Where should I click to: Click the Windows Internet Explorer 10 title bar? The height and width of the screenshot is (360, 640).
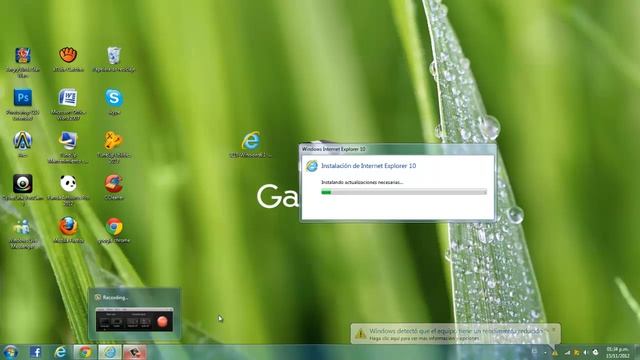coord(398,149)
